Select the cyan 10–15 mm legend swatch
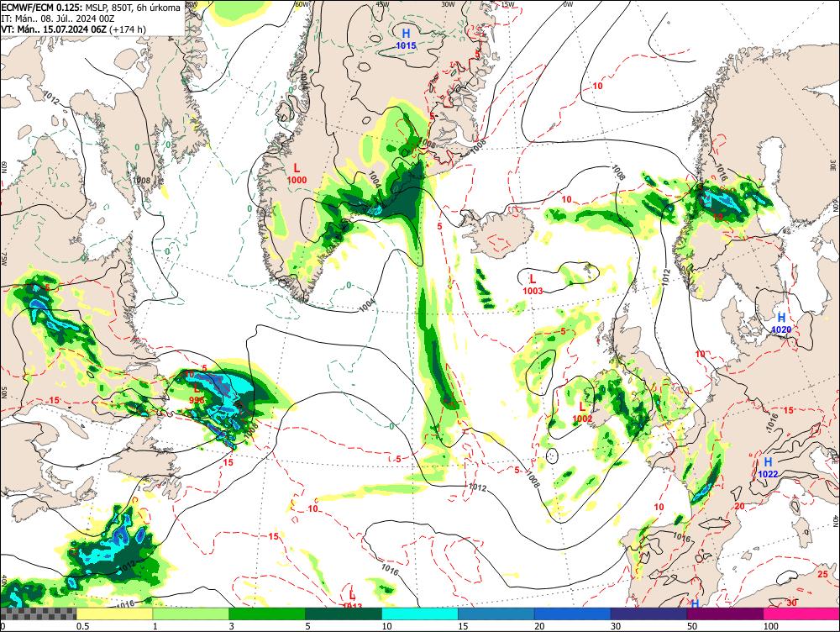The width and height of the screenshot is (840, 632). tap(420, 614)
